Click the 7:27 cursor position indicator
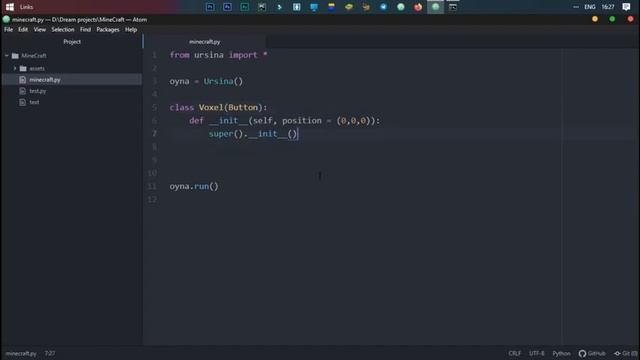 [50, 353]
